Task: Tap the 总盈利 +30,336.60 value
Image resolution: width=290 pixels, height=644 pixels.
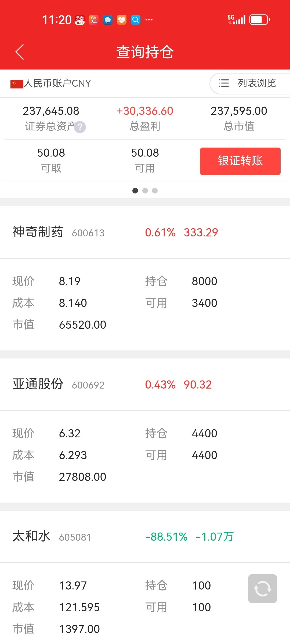Action: [x=145, y=111]
